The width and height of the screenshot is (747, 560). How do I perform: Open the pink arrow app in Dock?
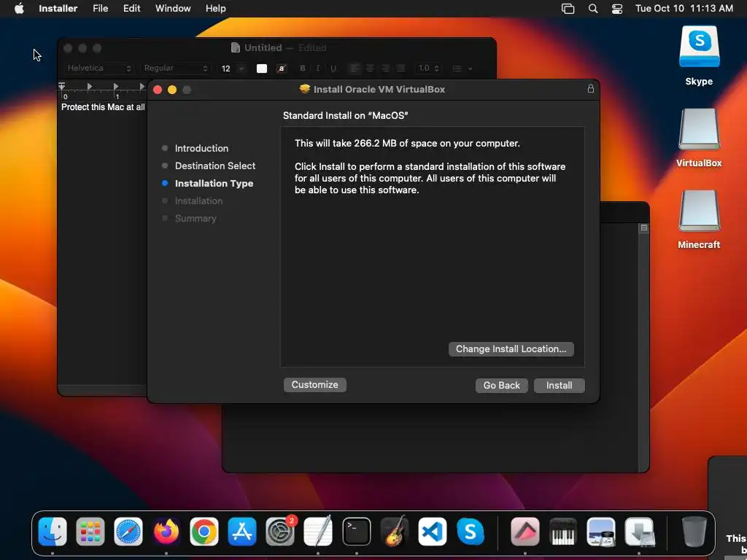[x=525, y=532]
